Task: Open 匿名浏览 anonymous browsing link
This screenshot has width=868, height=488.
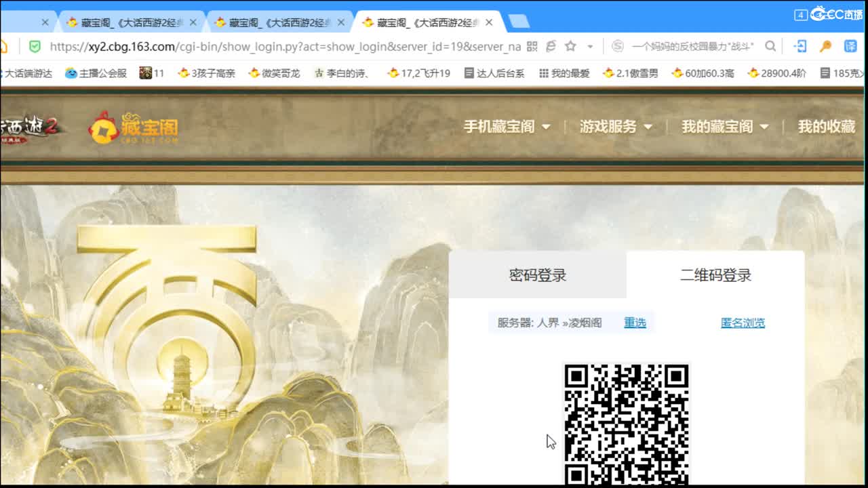Action: (x=742, y=323)
